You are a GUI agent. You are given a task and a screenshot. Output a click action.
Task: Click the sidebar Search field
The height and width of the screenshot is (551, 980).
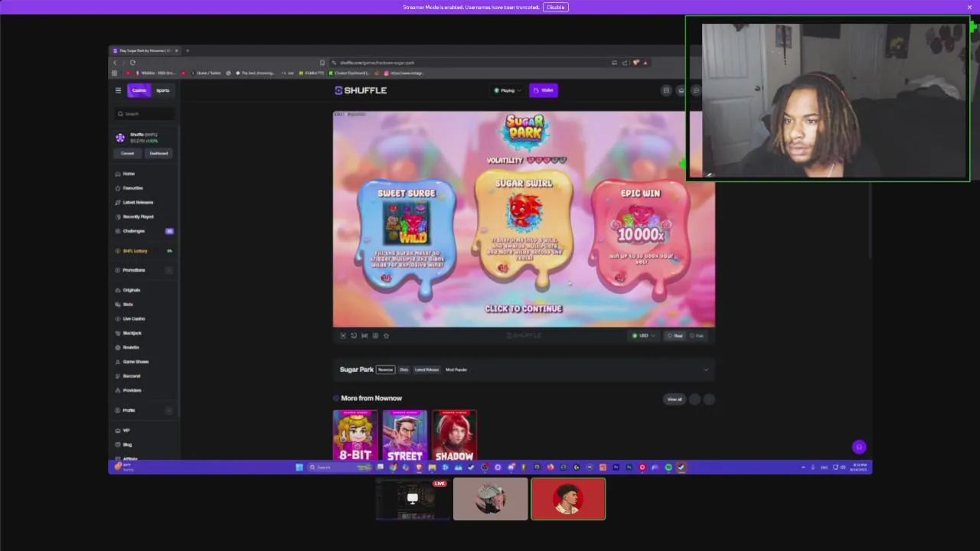(145, 113)
